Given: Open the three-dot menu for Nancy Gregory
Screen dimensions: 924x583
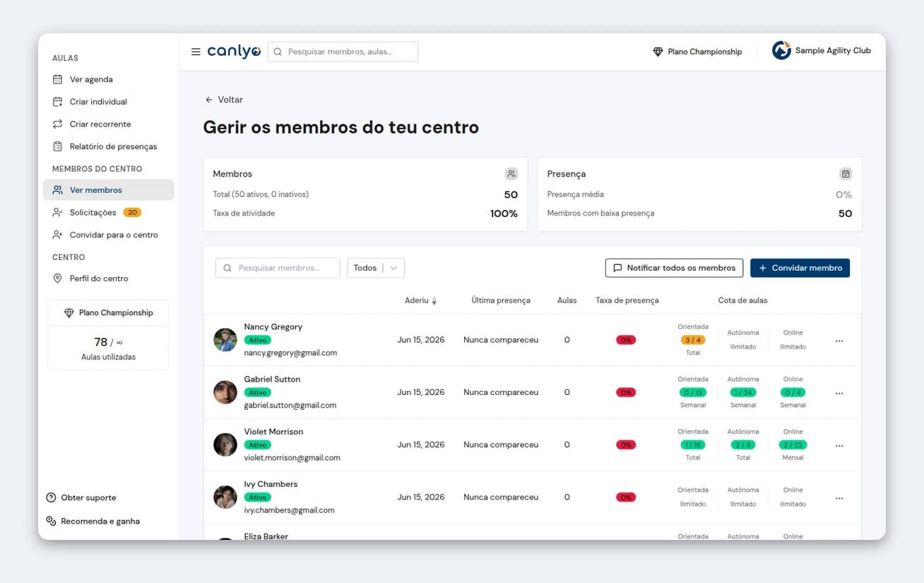Looking at the screenshot, I should click(839, 341).
